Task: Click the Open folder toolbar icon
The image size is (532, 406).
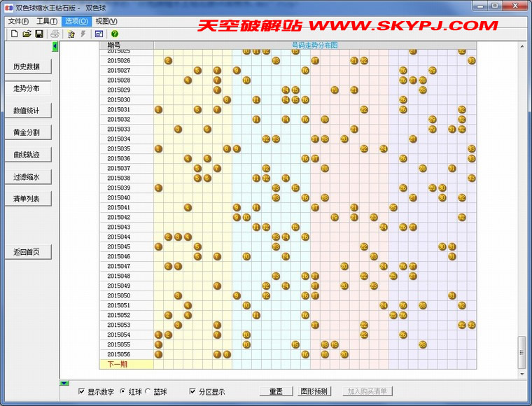Action: pos(27,34)
